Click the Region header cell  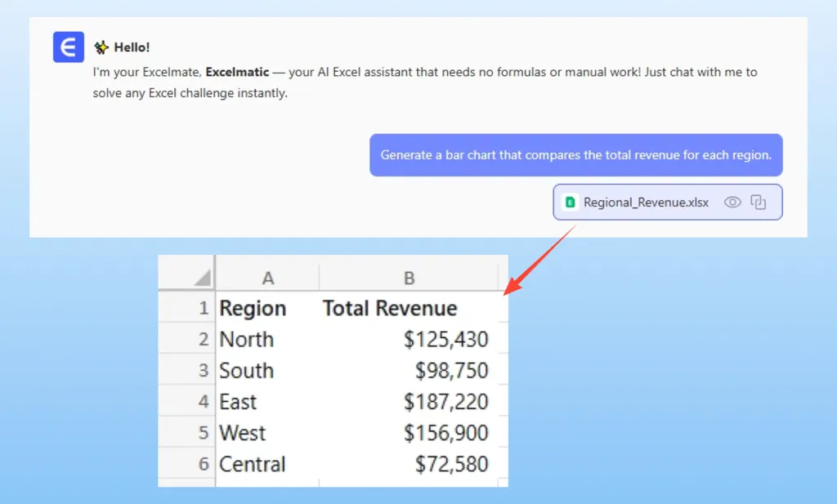click(x=253, y=309)
